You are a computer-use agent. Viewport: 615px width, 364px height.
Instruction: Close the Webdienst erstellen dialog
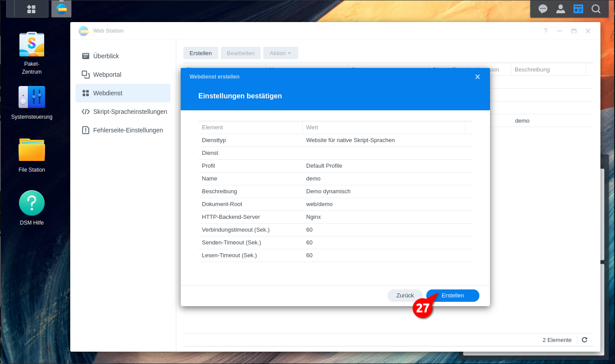[x=478, y=77]
